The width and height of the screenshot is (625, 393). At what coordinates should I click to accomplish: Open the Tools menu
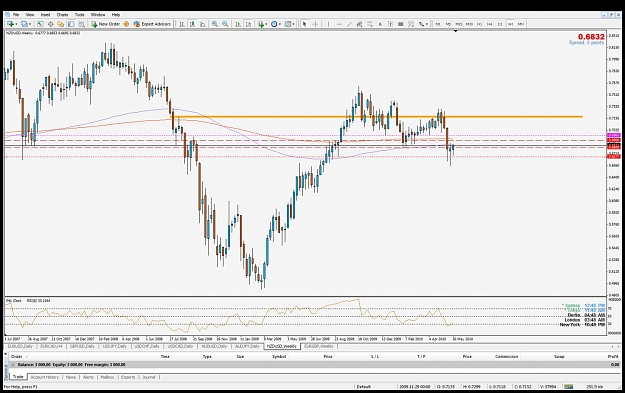[80, 15]
